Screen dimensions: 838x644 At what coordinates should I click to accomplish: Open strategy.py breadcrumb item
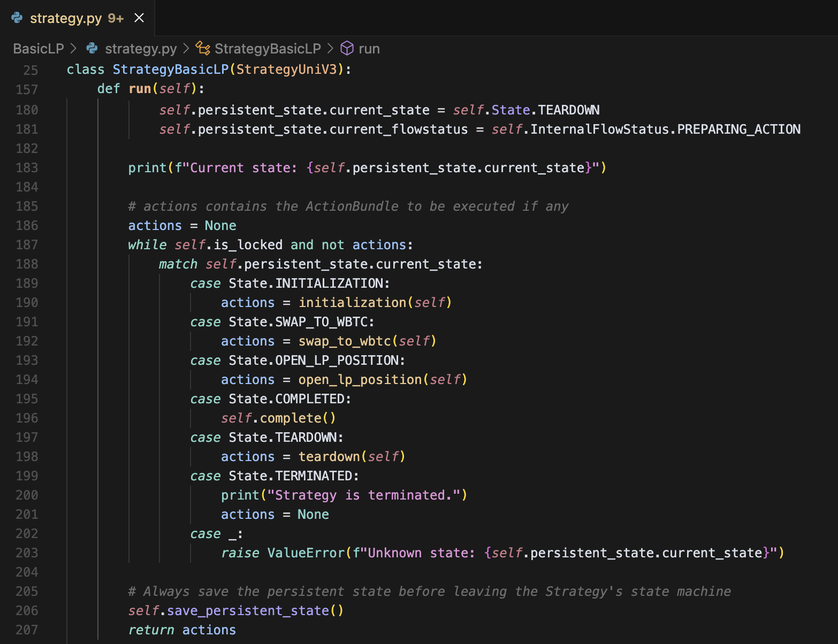[141, 49]
